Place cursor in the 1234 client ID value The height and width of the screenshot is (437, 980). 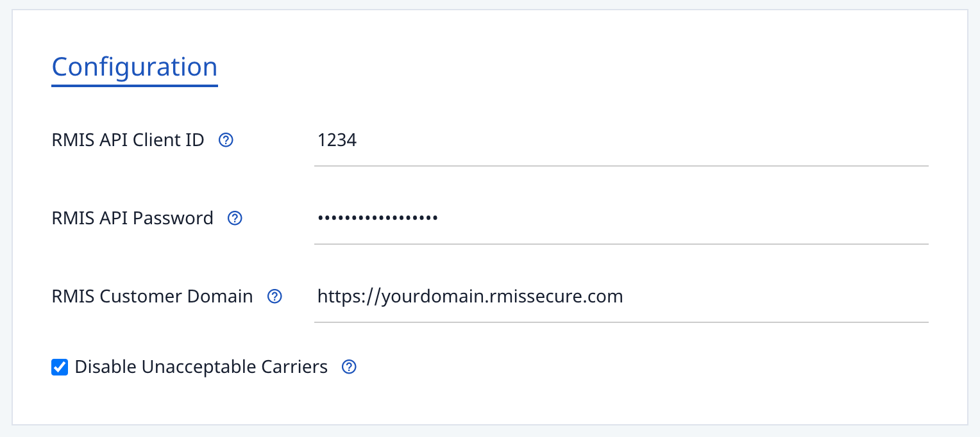coord(337,140)
